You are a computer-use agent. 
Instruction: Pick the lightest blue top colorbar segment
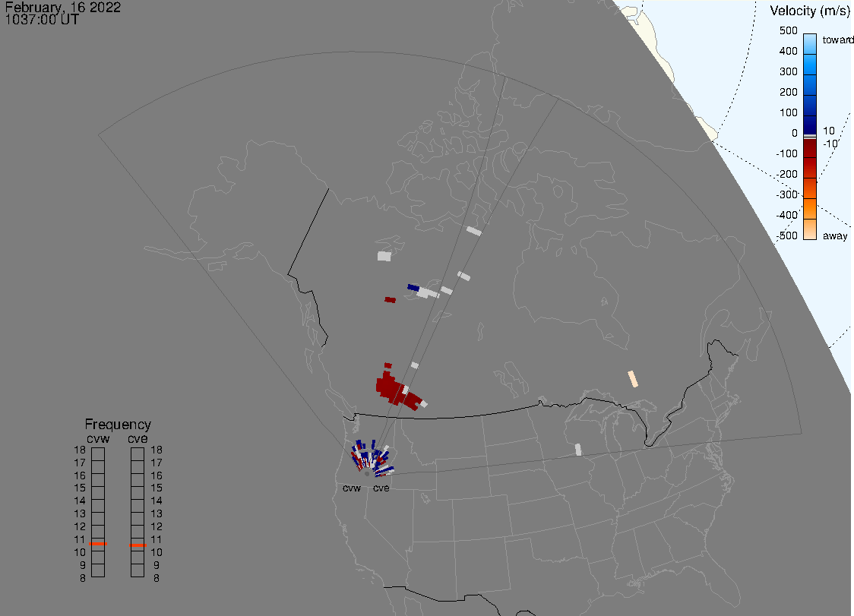(810, 44)
